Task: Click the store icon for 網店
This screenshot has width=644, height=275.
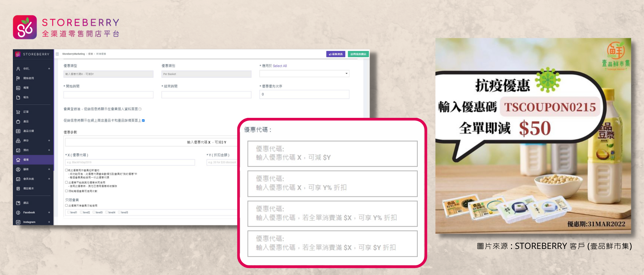Action: [18, 203]
